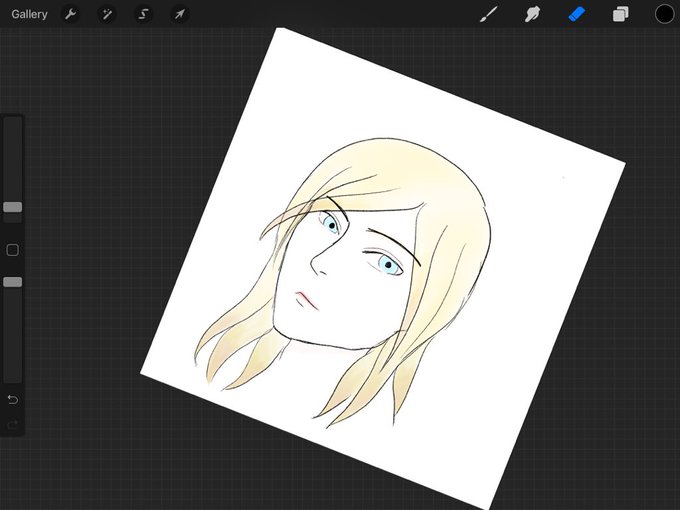Screen dimensions: 680x510
Task: Select the Smudge tool
Action: pos(533,14)
